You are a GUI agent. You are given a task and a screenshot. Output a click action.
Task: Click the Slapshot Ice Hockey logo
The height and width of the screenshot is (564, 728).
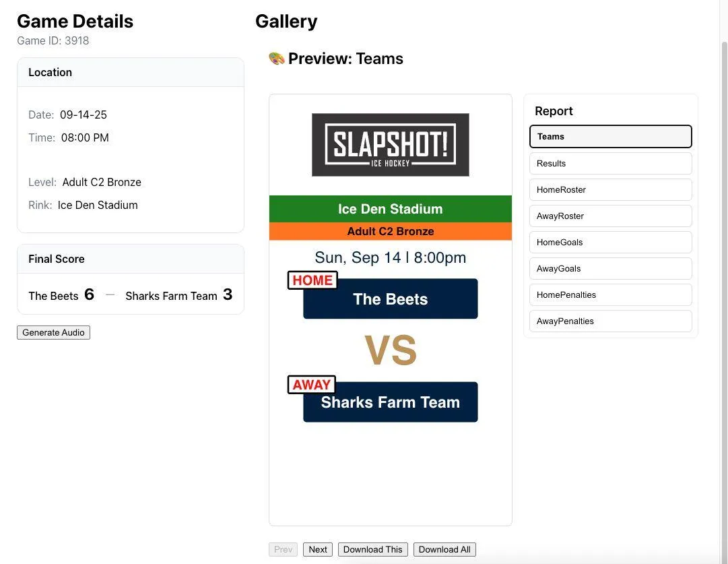[390, 145]
